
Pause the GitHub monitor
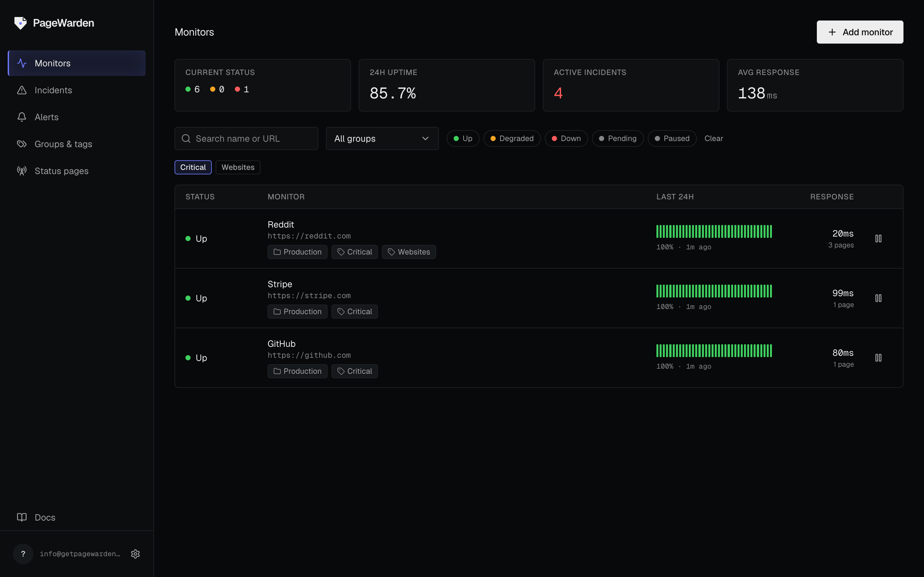878,357
